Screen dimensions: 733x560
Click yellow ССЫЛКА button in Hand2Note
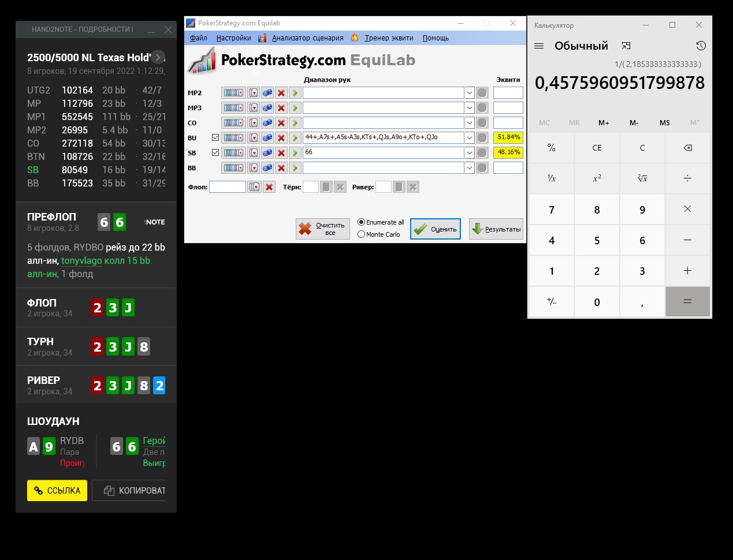pos(57,491)
